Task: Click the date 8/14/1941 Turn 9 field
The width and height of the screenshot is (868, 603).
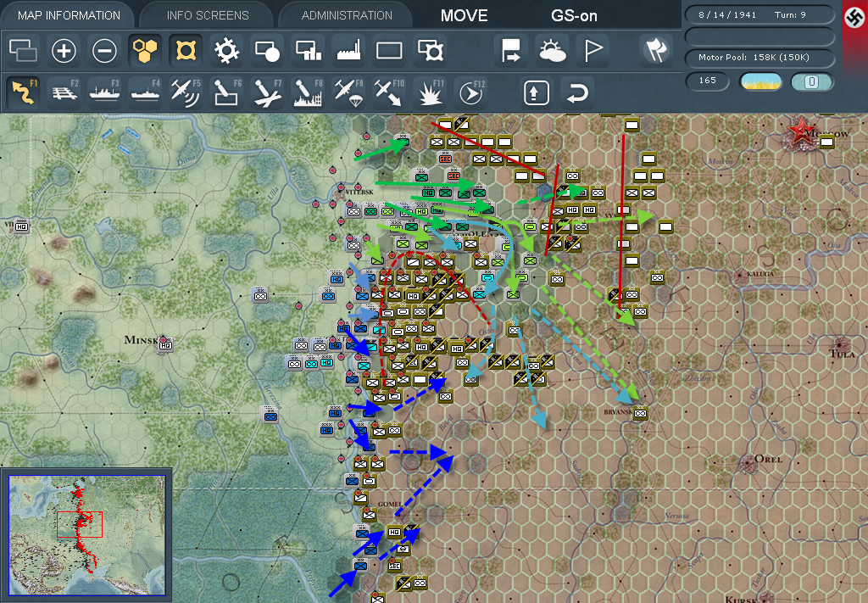Action: tap(759, 15)
